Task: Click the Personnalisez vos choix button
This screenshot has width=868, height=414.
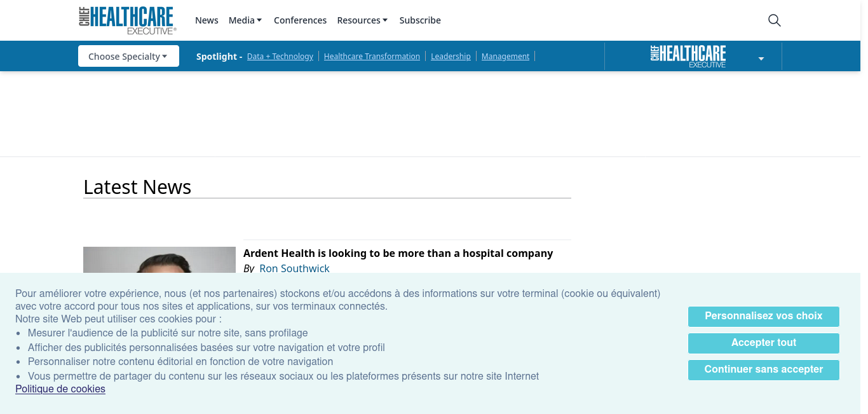Action: [764, 316]
